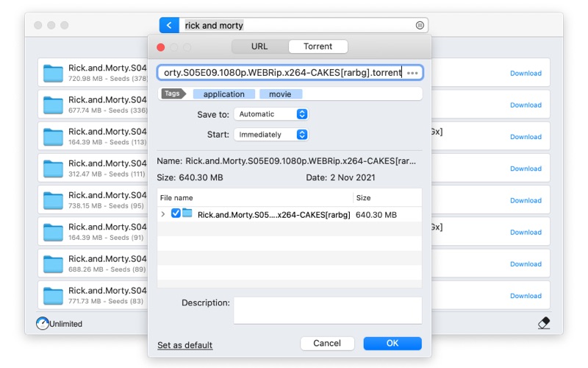This screenshot has width=588, height=368.
Task: Click folder icon of the 688.26 MB result
Action: point(53,264)
